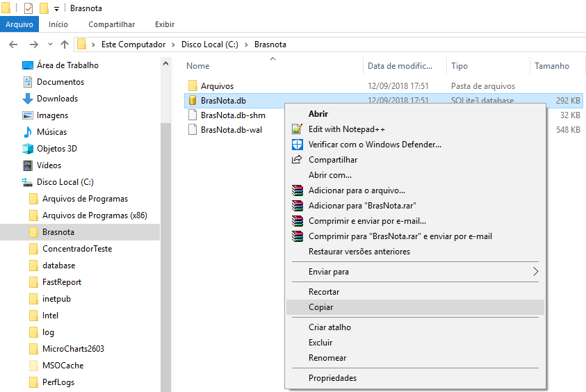Open recent locations dropdown arrow
The image size is (586, 392).
[x=50, y=44]
